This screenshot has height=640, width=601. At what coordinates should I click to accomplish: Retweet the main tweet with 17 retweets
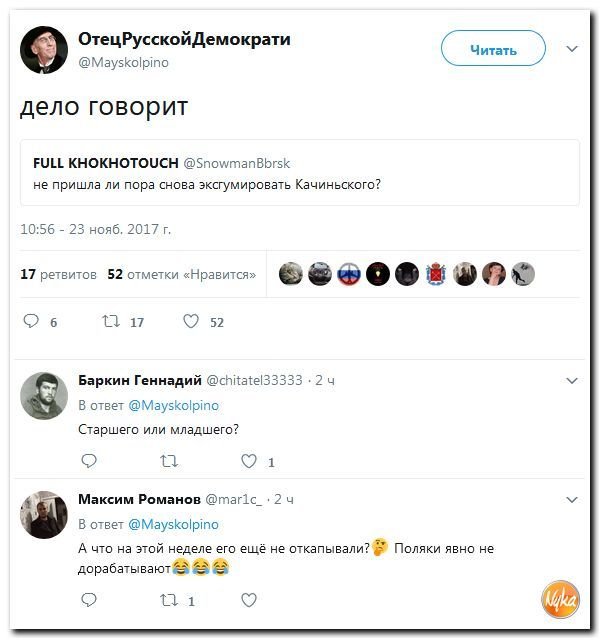(x=111, y=321)
